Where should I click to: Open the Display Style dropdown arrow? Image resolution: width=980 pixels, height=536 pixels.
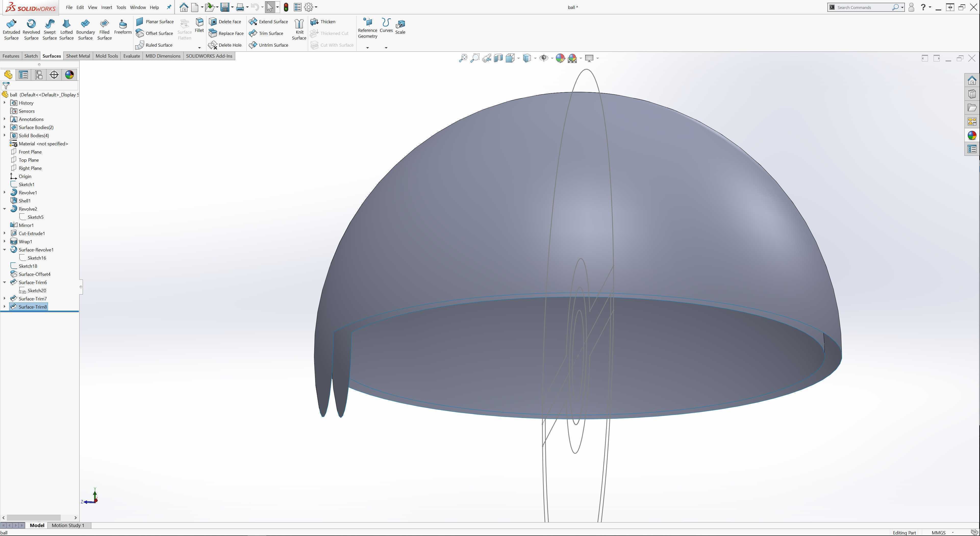[x=535, y=58]
